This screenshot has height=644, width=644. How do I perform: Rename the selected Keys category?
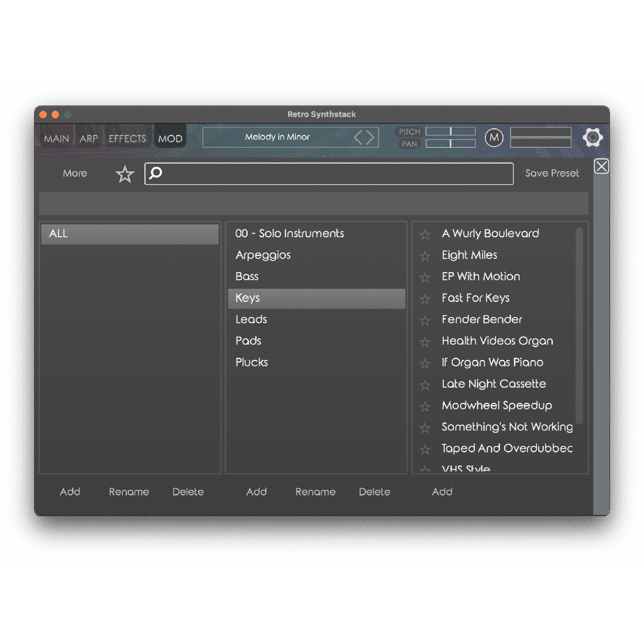(315, 492)
